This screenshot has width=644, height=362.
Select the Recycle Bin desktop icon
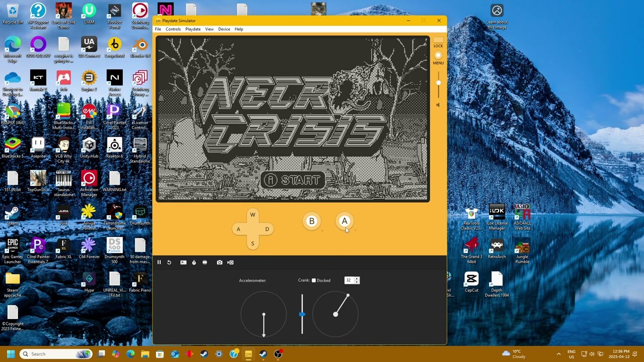point(13,14)
